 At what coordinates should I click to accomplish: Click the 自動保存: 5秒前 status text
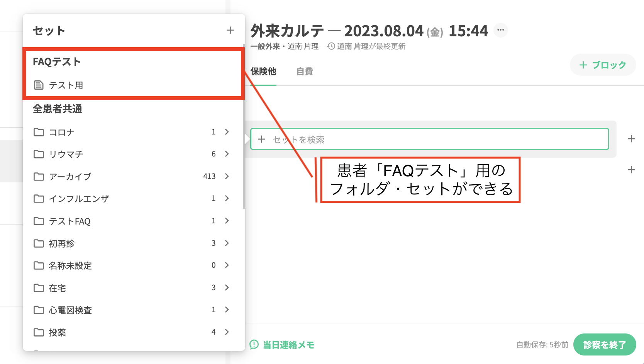pos(542,345)
